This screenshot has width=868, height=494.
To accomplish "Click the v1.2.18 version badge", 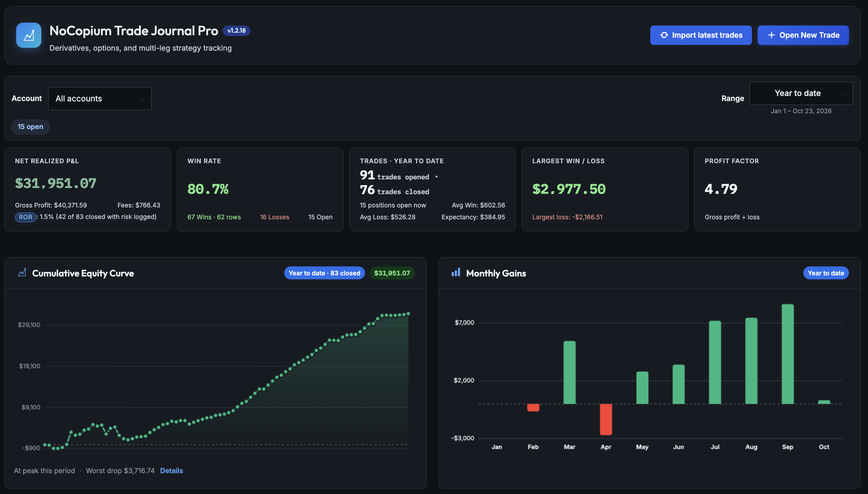I will (236, 31).
